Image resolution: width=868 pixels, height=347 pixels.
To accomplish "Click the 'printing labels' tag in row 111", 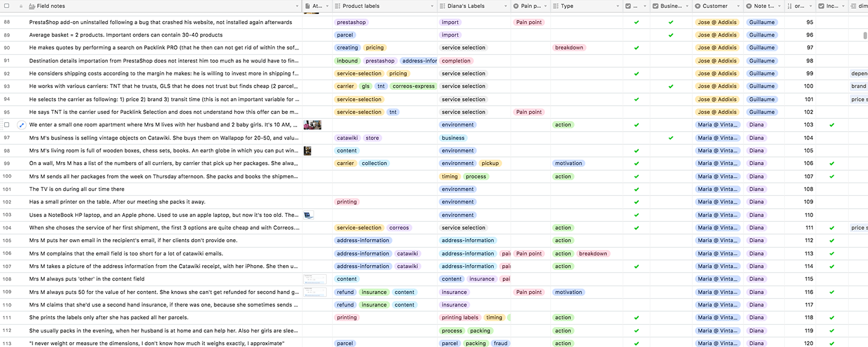I will [x=460, y=317].
